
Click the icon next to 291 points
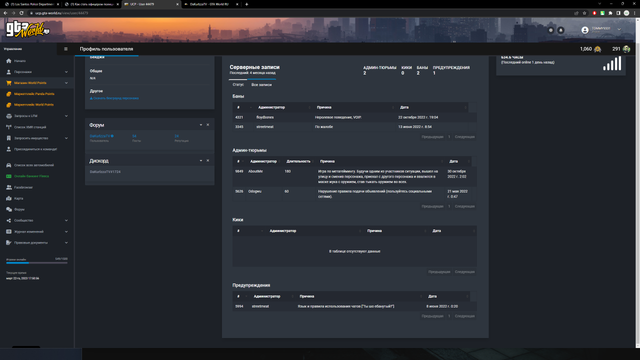626,49
